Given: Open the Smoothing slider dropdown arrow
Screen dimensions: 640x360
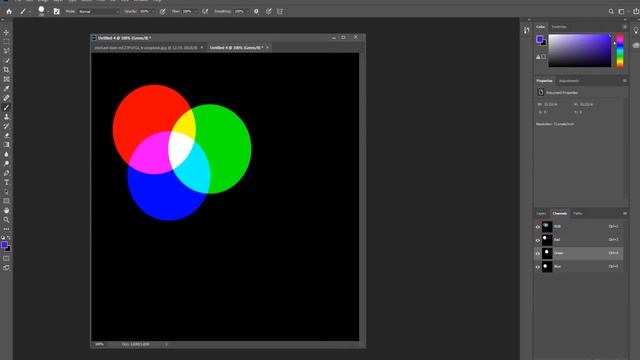Looking at the screenshot, I should click(x=247, y=11).
